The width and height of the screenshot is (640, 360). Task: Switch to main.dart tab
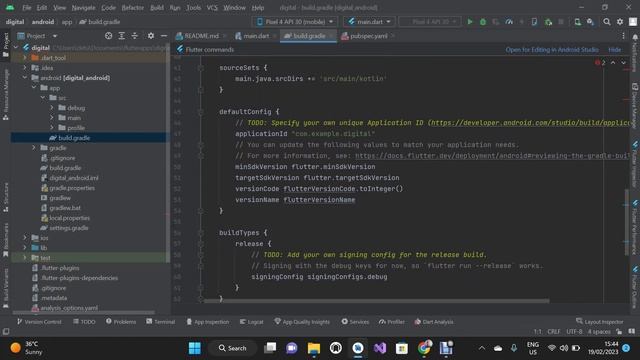pos(256,36)
